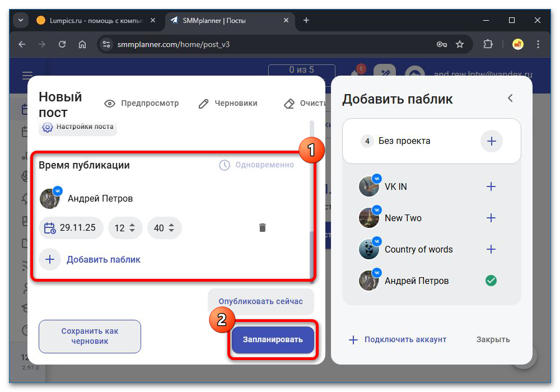Click the post form scrollbar
Screen dimensions: 560x392
point(312,257)
